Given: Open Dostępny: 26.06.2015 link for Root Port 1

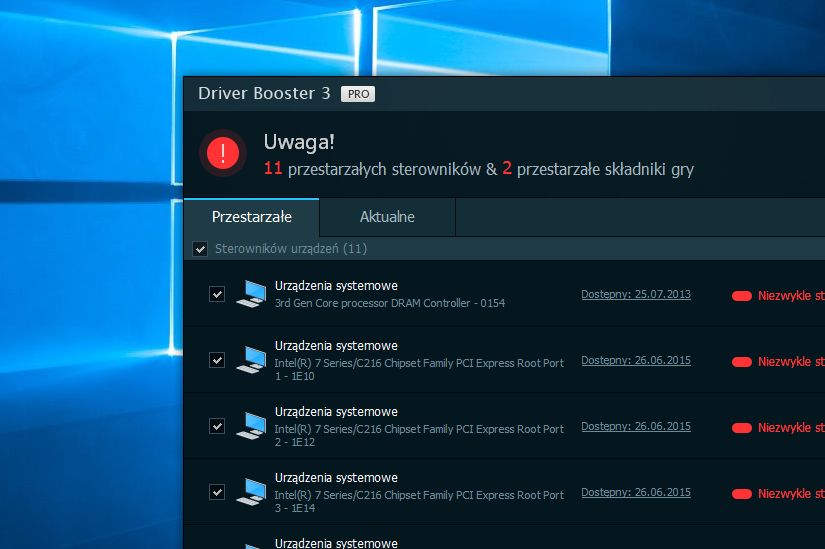Looking at the screenshot, I should click(636, 361).
